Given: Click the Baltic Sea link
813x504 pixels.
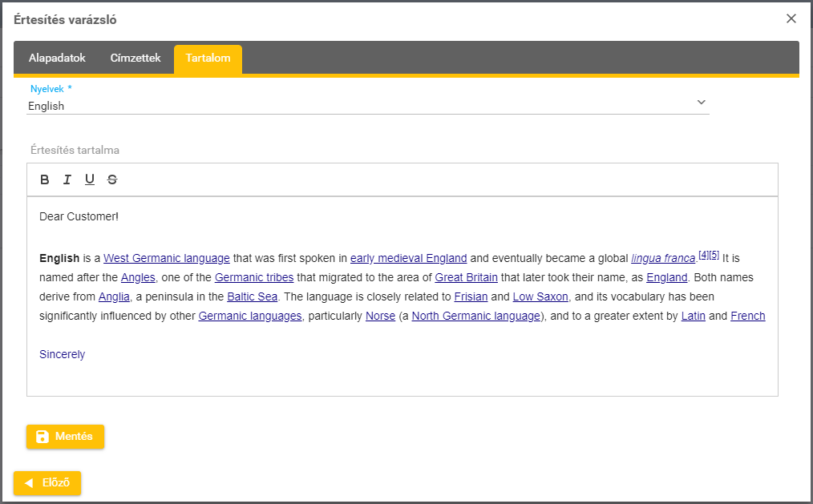Looking at the screenshot, I should [x=252, y=296].
